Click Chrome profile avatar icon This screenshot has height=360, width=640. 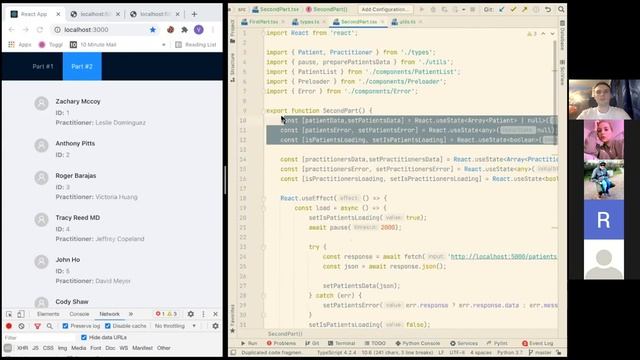coord(198,29)
